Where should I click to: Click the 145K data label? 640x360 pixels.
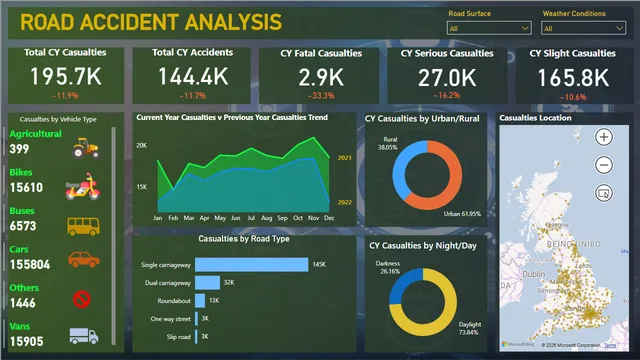click(x=319, y=264)
